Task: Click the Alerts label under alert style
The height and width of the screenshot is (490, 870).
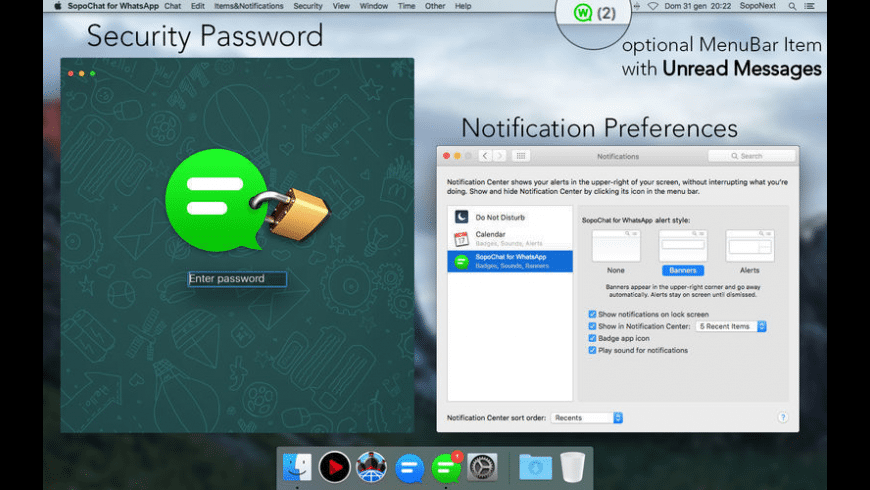Action: click(x=750, y=270)
